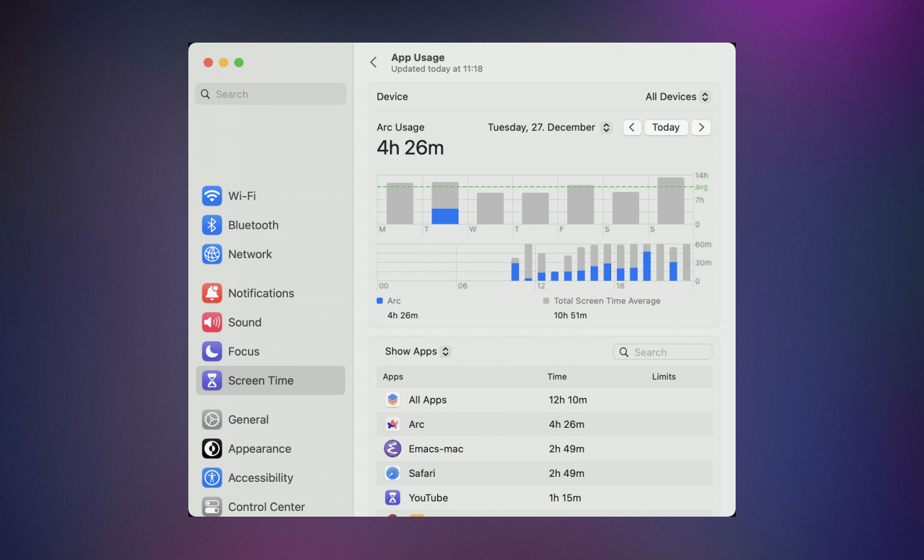
Task: Open the date picker showing Tuesday, 27. December
Action: click(x=549, y=127)
